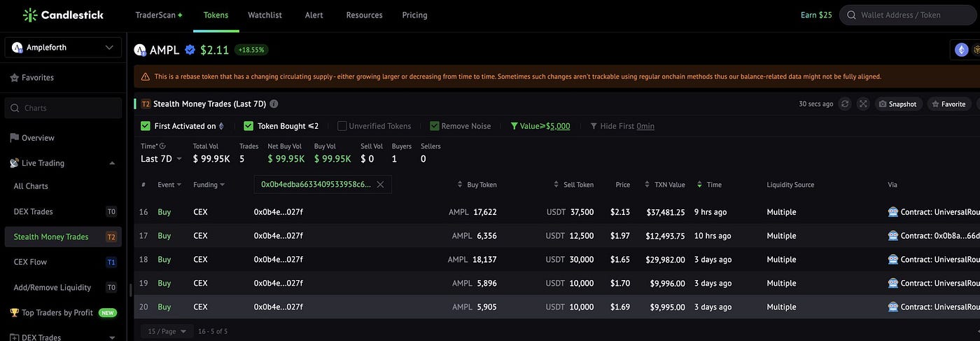Click the Charts search magnifier icon

pyautogui.click(x=15, y=109)
